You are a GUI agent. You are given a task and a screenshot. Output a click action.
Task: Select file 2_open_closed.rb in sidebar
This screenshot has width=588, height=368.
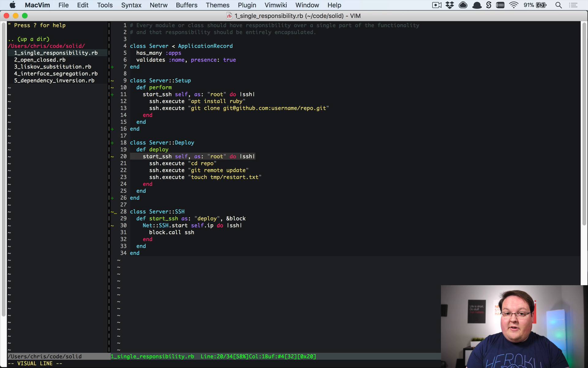click(x=40, y=60)
